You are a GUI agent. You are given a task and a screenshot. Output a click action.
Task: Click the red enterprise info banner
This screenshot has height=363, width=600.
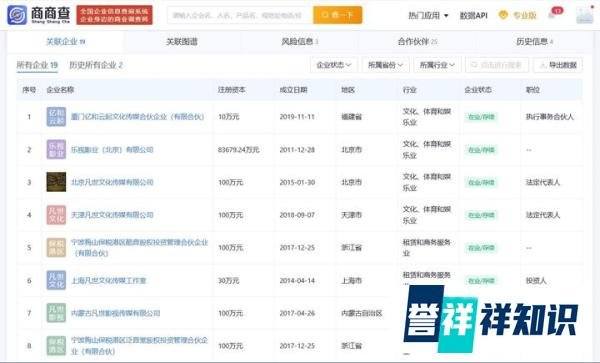click(114, 15)
